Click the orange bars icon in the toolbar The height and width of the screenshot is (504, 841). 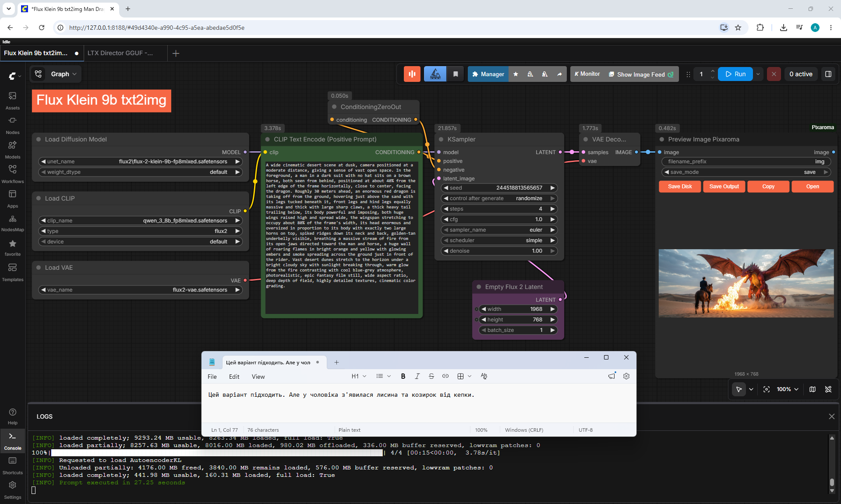point(412,74)
